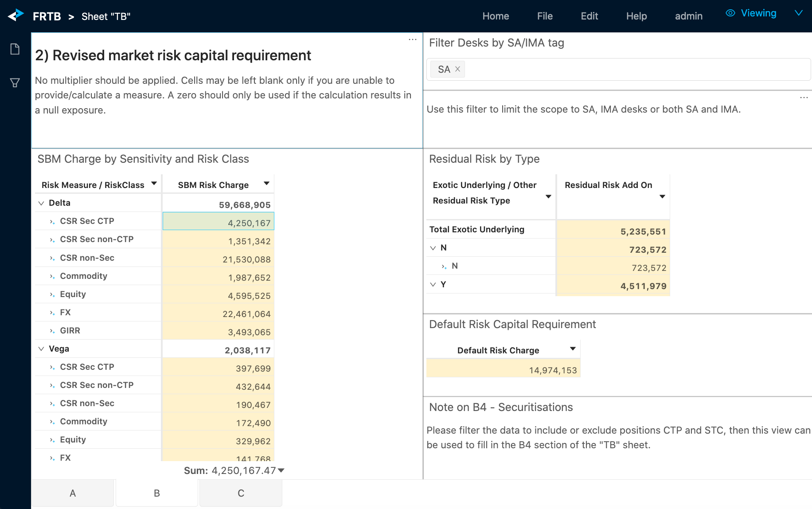Remove the SA filter tag
Image resolution: width=812 pixels, height=509 pixels.
[x=457, y=69]
